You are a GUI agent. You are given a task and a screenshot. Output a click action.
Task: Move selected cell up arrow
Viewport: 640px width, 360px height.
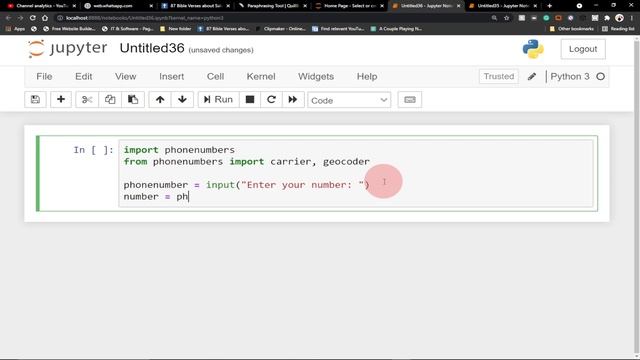(x=160, y=100)
